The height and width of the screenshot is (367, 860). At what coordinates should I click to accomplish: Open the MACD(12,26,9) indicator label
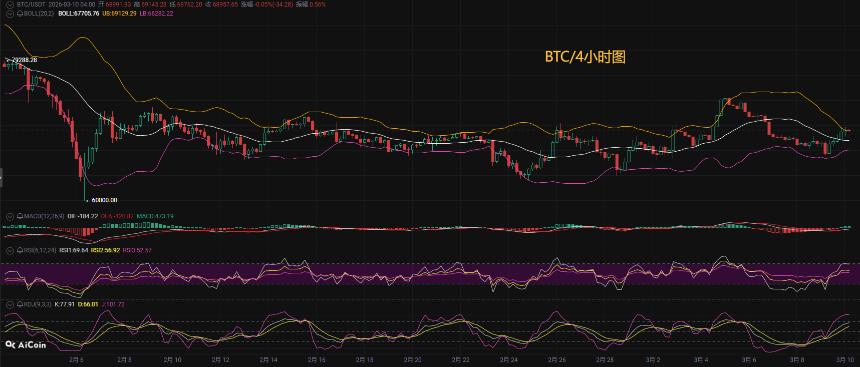pyautogui.click(x=44, y=216)
